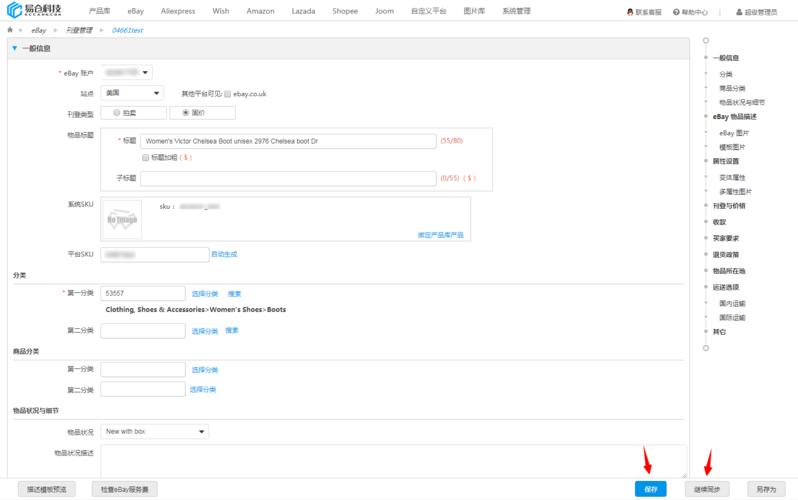Open the Lazada menu

(303, 11)
